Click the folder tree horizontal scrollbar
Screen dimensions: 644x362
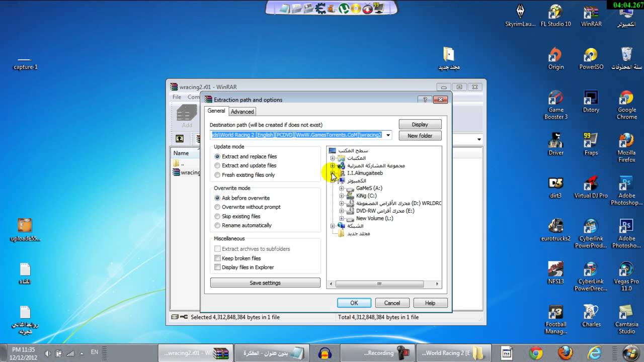(380, 284)
